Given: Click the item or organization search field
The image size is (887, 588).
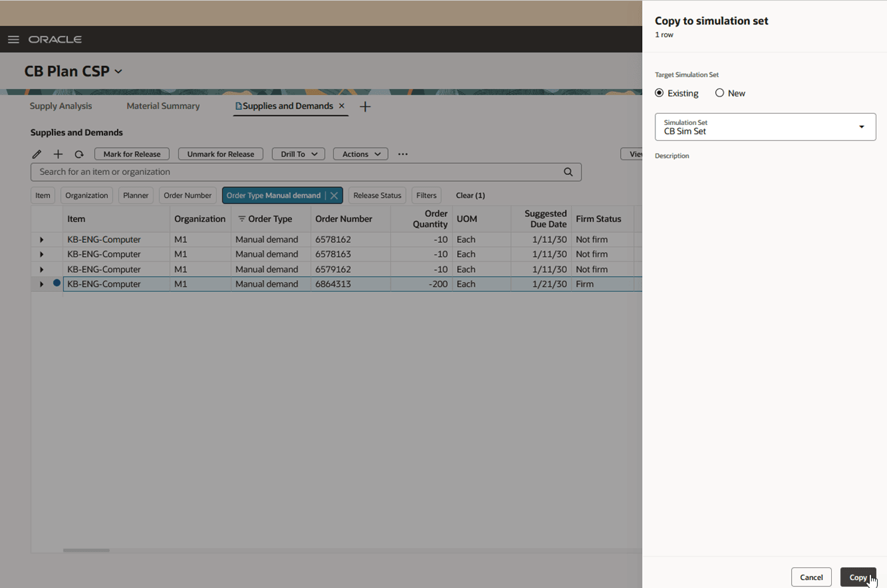Looking at the screenshot, I should pos(306,172).
